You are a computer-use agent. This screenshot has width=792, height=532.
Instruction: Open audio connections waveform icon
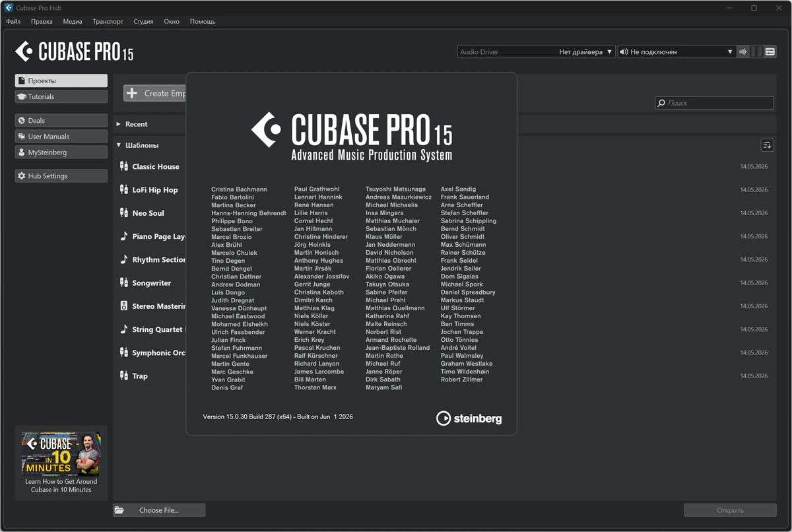point(743,51)
